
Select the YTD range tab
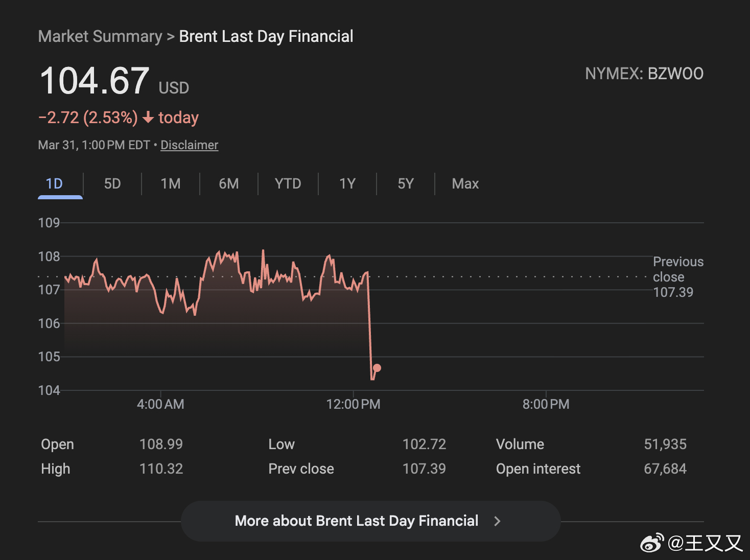[x=288, y=184]
